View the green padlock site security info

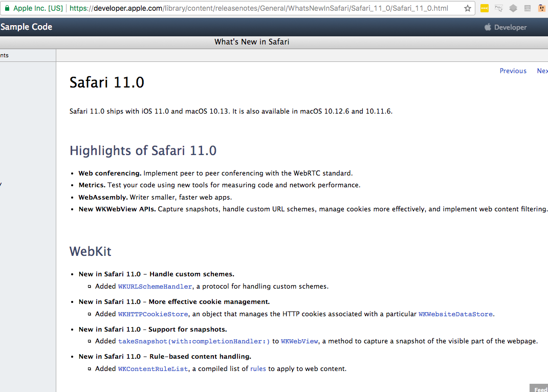[x=7, y=8]
